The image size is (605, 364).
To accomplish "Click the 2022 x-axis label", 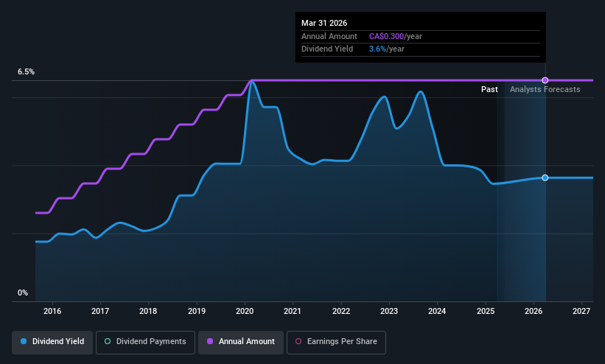I will click(x=341, y=311).
